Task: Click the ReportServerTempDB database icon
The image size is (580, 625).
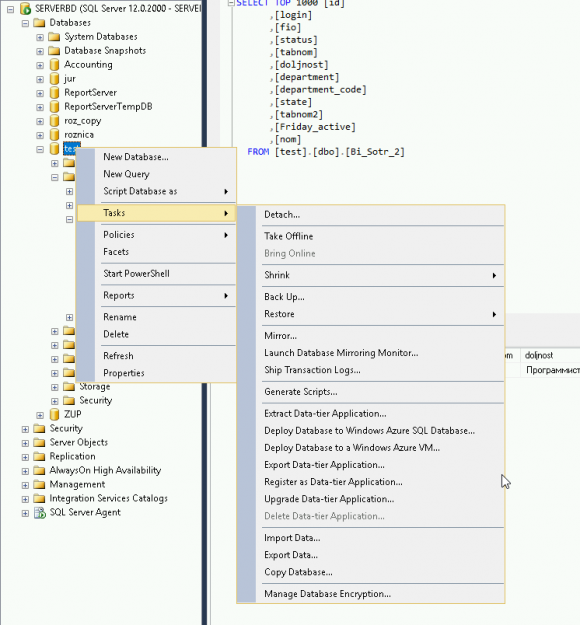Action: [55, 107]
